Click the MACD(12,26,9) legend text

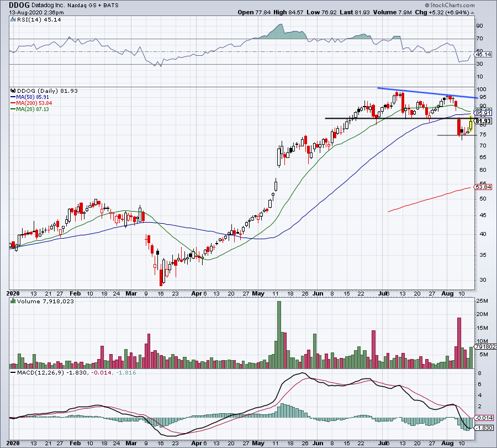pos(40,372)
